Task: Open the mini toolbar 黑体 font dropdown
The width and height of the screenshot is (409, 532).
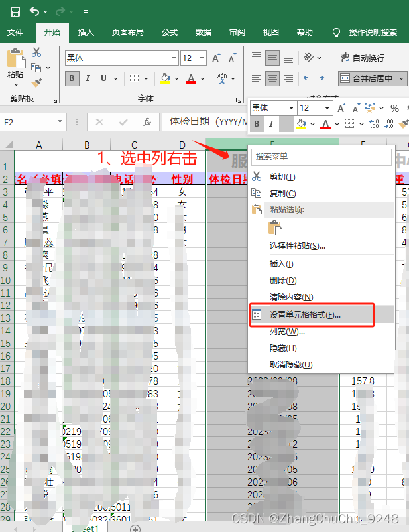Action: point(291,108)
